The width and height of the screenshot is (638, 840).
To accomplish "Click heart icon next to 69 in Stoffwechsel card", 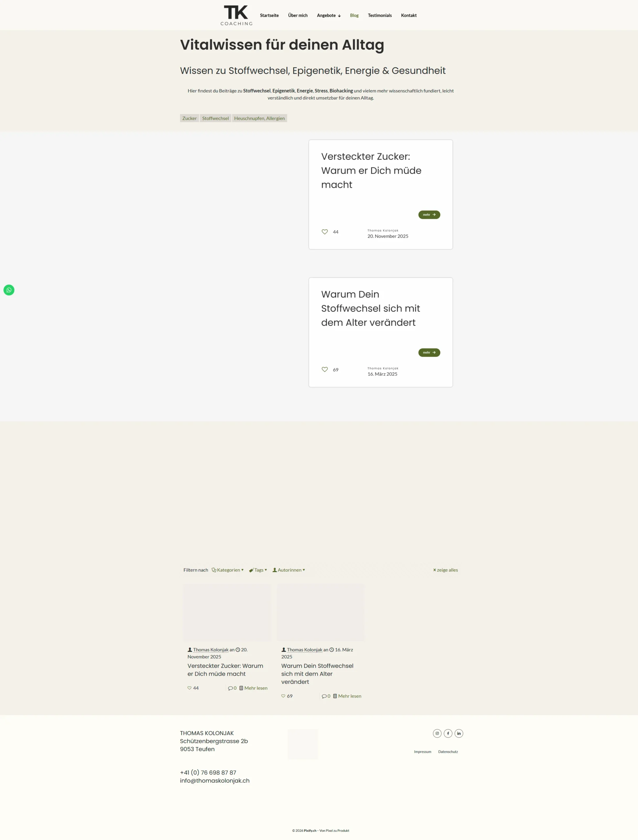I will (324, 369).
